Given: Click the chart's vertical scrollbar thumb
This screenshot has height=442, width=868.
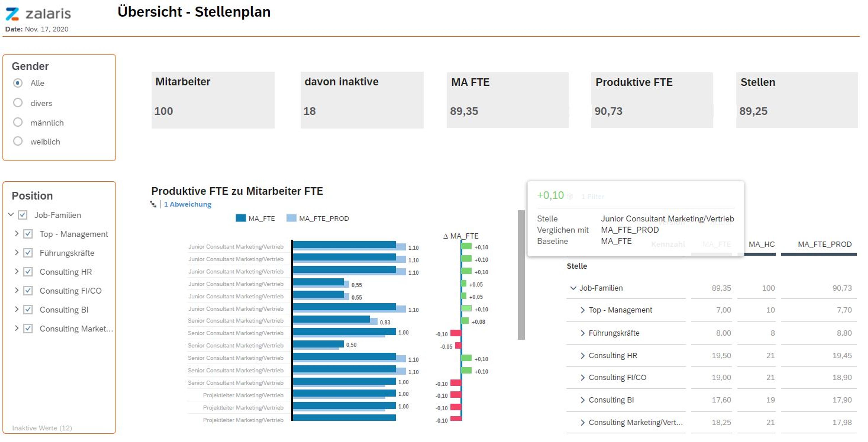Looking at the screenshot, I should [x=521, y=275].
